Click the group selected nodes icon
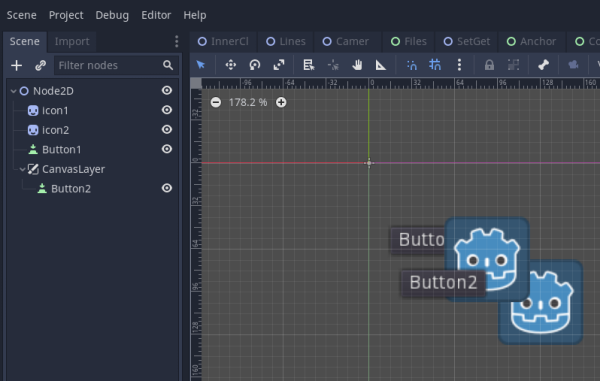Image resolution: width=600 pixels, height=381 pixels. click(x=513, y=65)
